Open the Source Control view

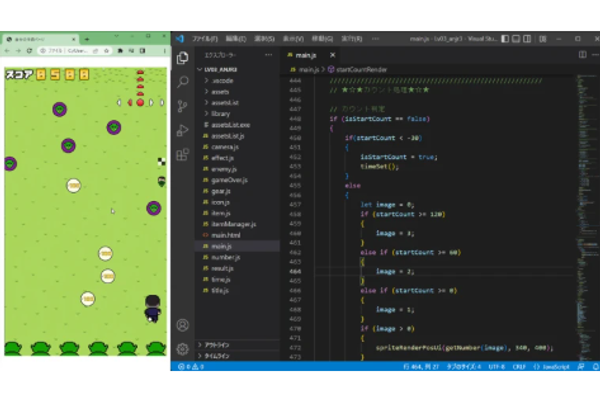tap(183, 106)
